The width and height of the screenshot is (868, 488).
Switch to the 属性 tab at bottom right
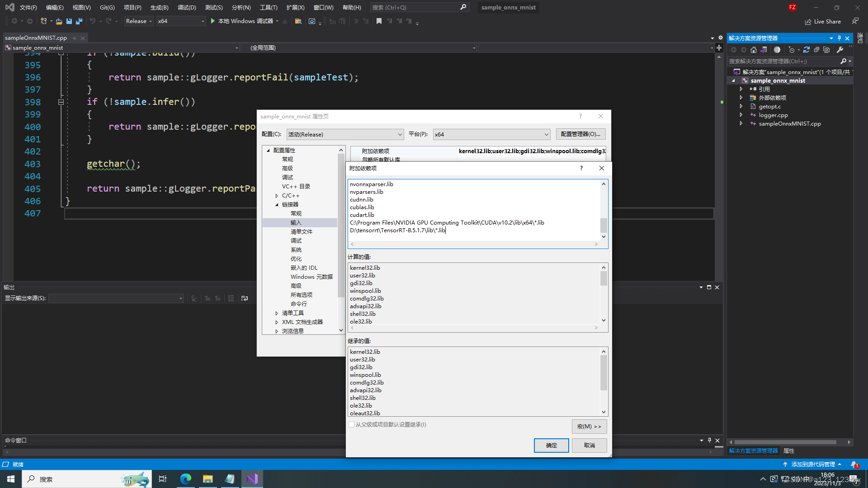click(789, 450)
